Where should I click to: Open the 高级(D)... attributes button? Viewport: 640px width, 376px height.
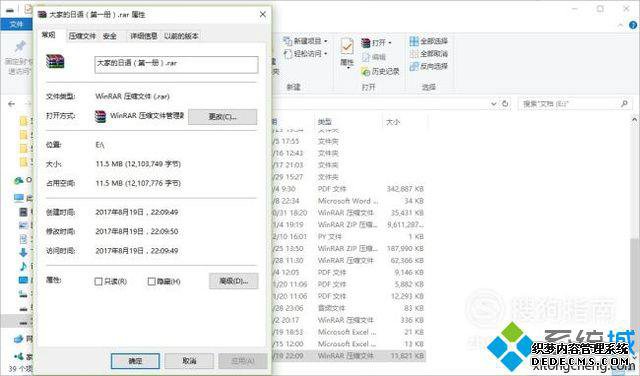[x=233, y=281]
